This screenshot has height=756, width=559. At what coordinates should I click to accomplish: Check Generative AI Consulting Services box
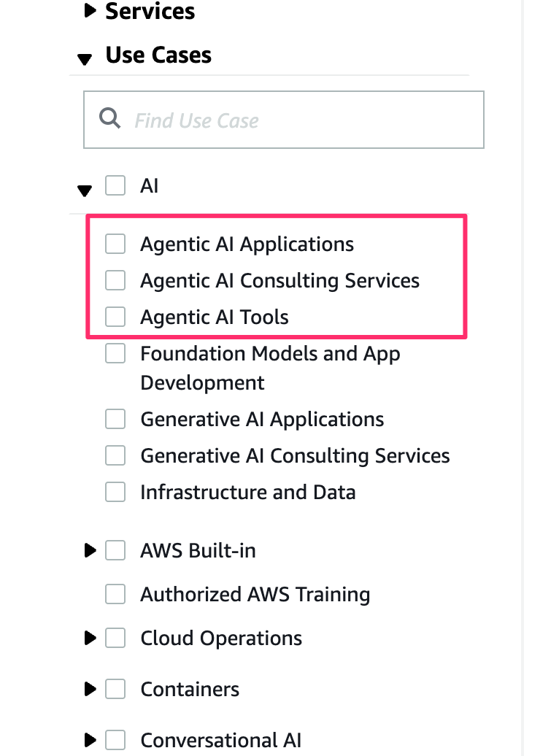click(115, 456)
